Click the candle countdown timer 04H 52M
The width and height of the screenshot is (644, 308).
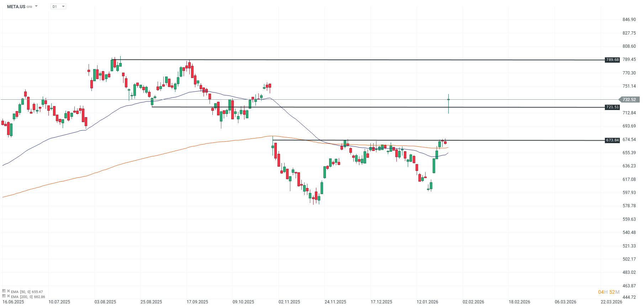[609, 292]
